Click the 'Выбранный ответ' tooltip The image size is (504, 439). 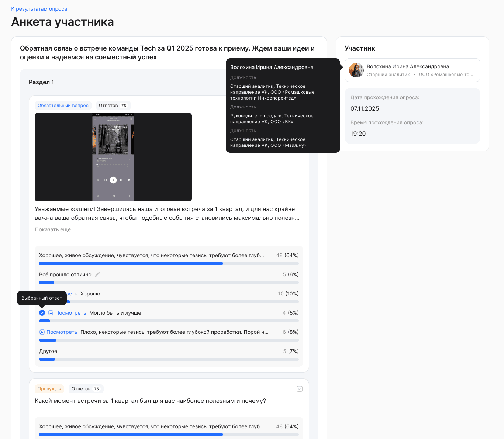click(x=42, y=298)
